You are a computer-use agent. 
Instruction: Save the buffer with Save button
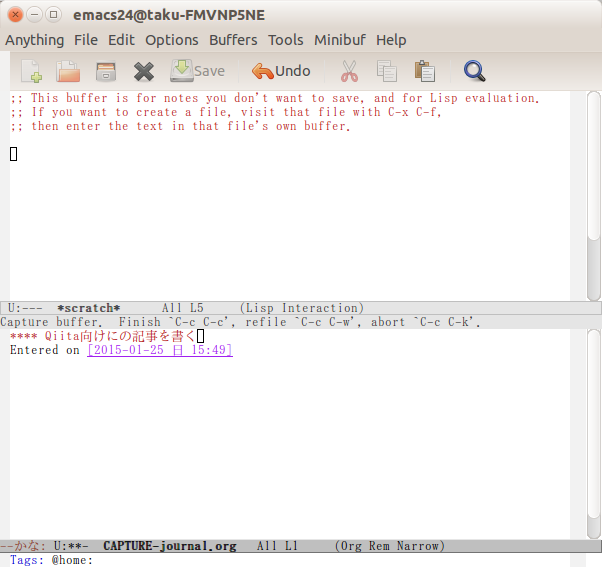[198, 71]
